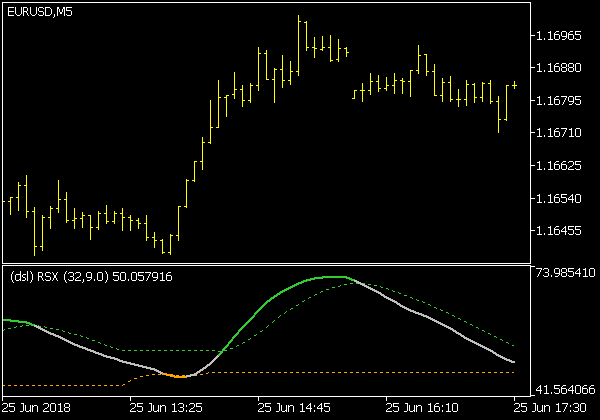This screenshot has width=600, height=420.
Task: Select the 1.16540 price level label
Action: point(559,198)
